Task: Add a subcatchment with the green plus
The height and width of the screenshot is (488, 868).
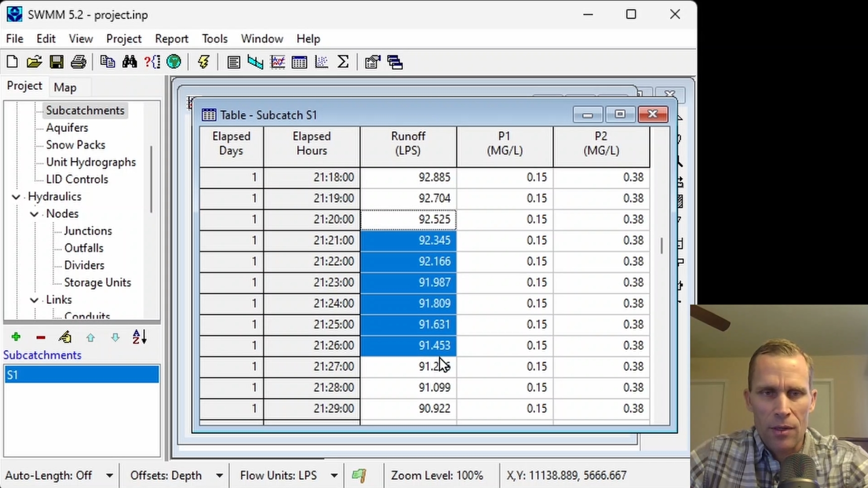Action: [x=16, y=337]
